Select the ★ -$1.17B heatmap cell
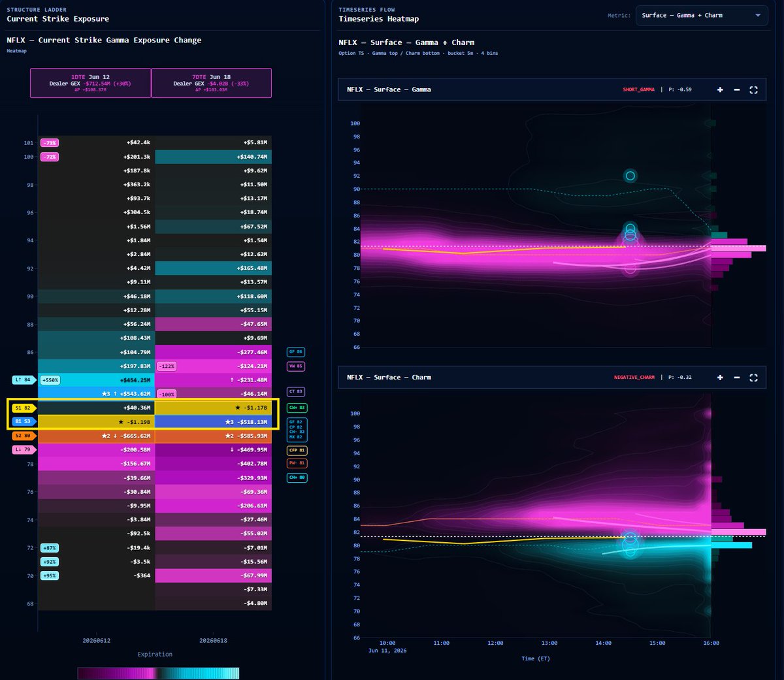Screen dimensions: 784x680 click(213, 408)
